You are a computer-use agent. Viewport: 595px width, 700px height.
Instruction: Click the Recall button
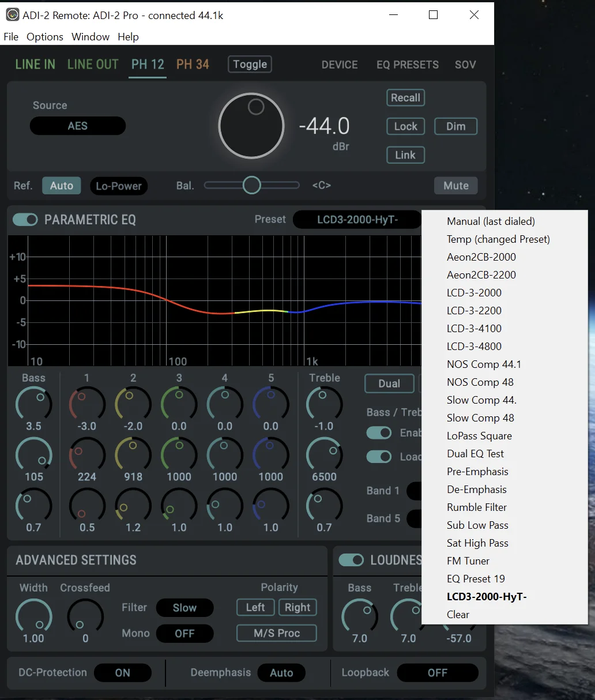(405, 98)
